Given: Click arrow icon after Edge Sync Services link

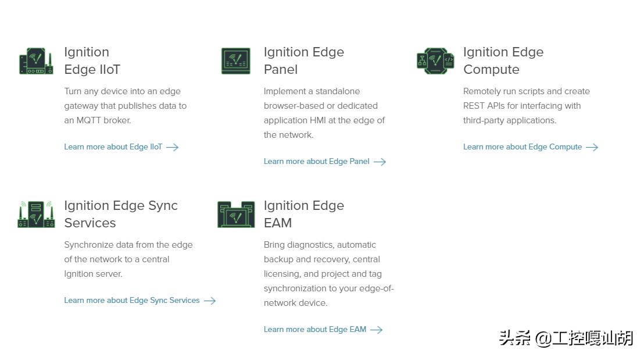Looking at the screenshot, I should tap(210, 301).
